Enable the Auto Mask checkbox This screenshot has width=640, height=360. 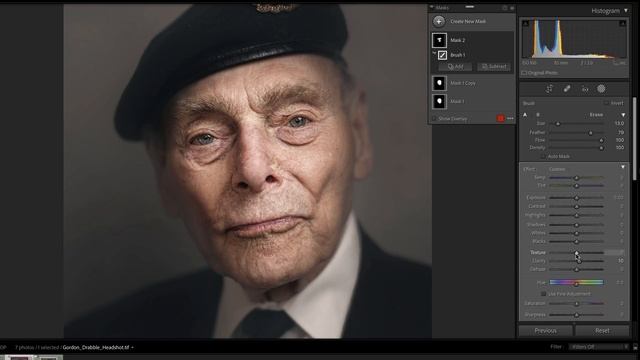(543, 156)
